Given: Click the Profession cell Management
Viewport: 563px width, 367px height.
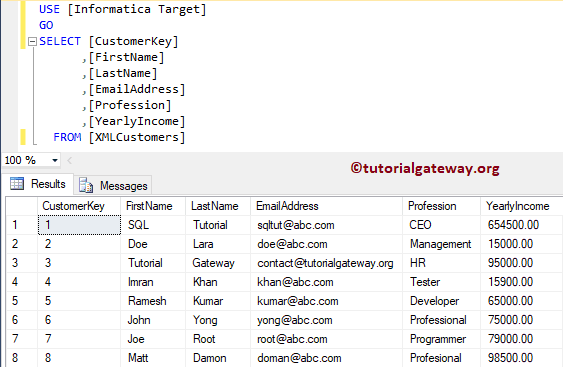Looking at the screenshot, I should pos(441,244).
